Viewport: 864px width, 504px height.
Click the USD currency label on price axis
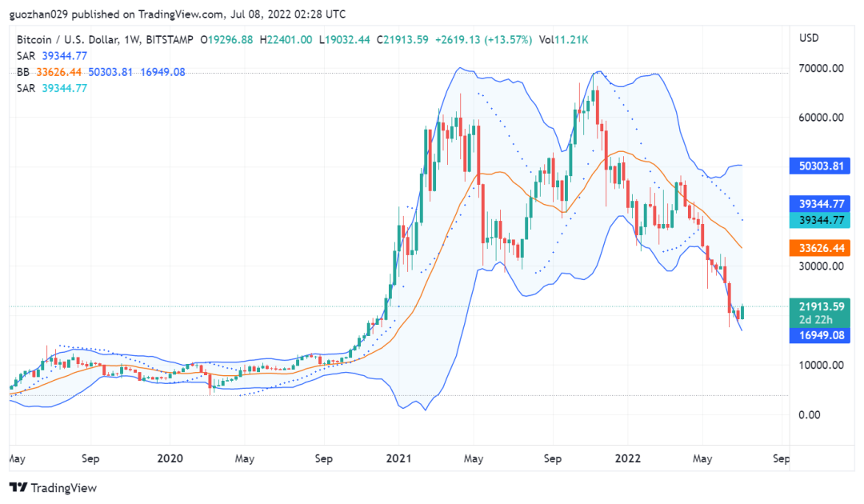pos(809,38)
